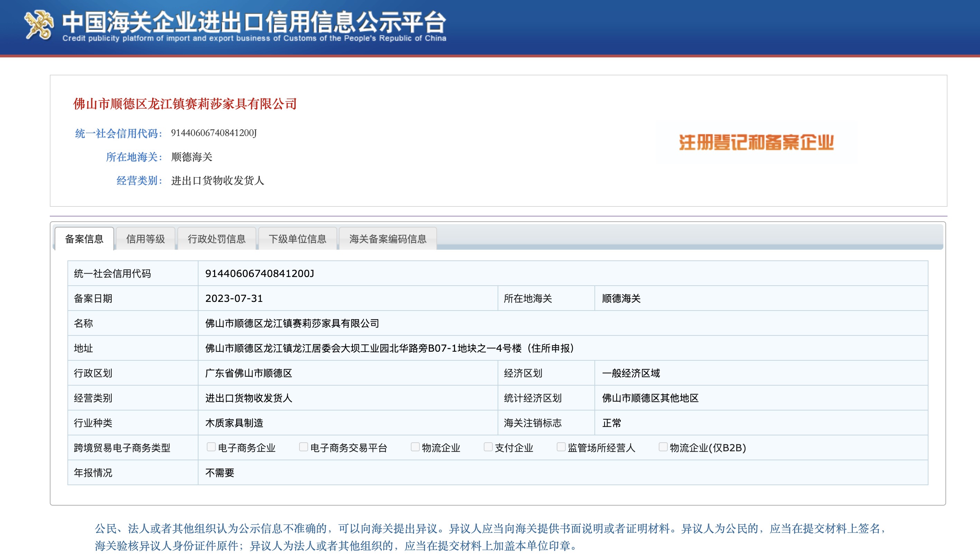Enable the 物流企业 checkbox
The height and width of the screenshot is (554, 980).
415,447
